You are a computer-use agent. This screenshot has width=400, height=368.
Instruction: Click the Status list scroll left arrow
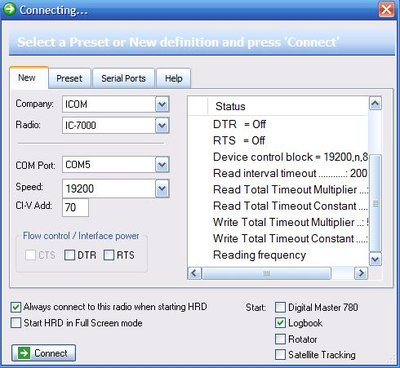195,273
